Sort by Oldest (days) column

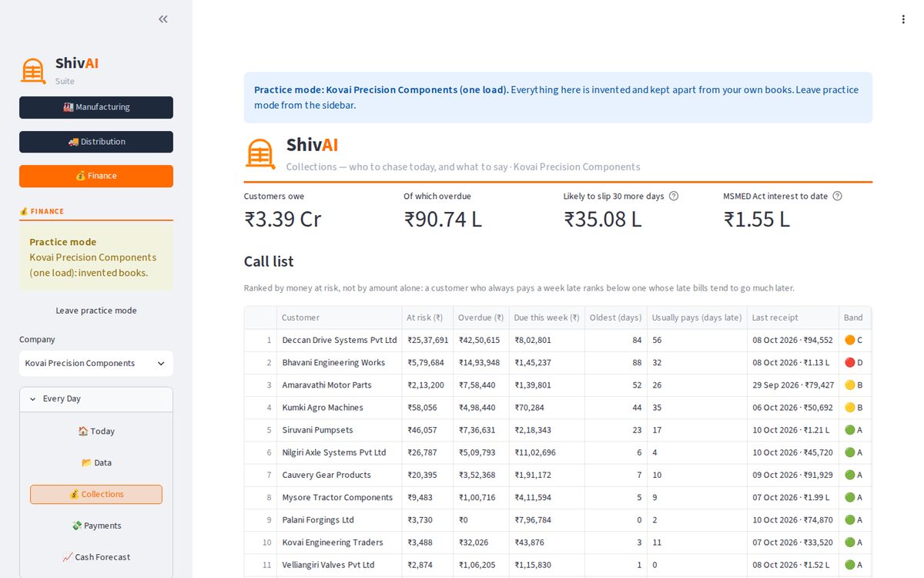615,318
